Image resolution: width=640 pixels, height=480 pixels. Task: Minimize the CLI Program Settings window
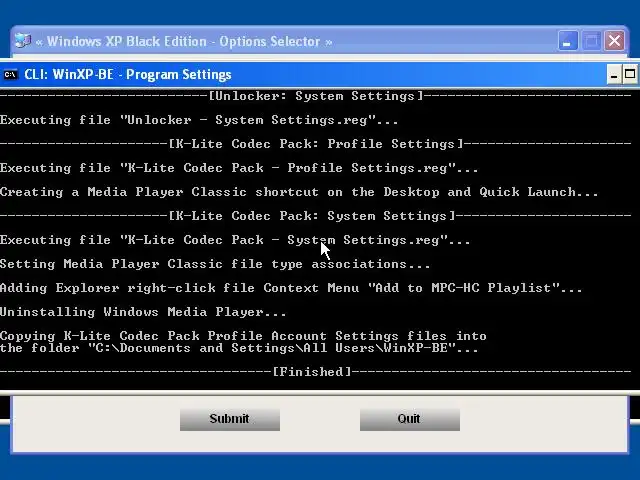click(x=614, y=75)
